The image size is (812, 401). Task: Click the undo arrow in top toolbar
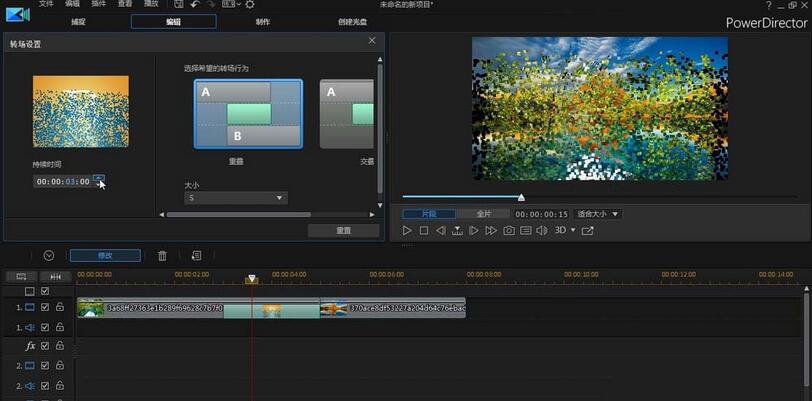(194, 5)
